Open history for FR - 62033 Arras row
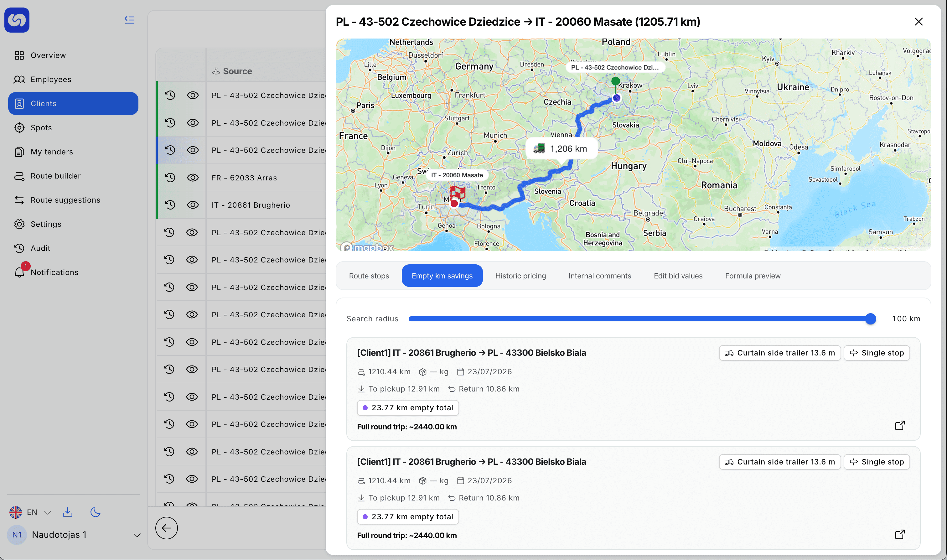The width and height of the screenshot is (947, 560). pyautogui.click(x=170, y=177)
